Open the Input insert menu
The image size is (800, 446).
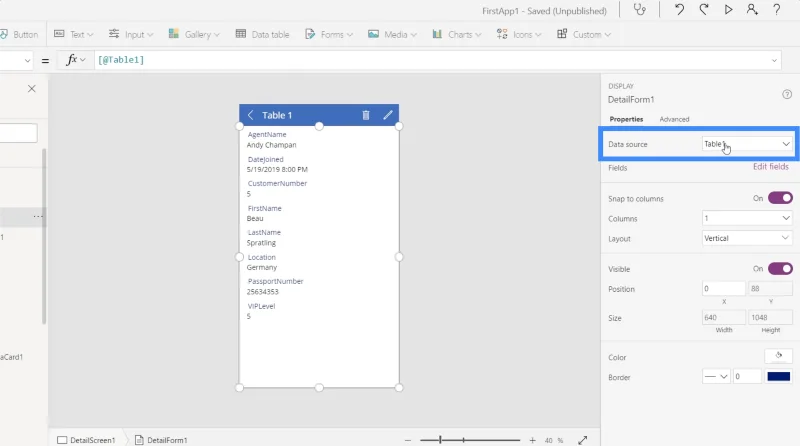click(x=131, y=34)
